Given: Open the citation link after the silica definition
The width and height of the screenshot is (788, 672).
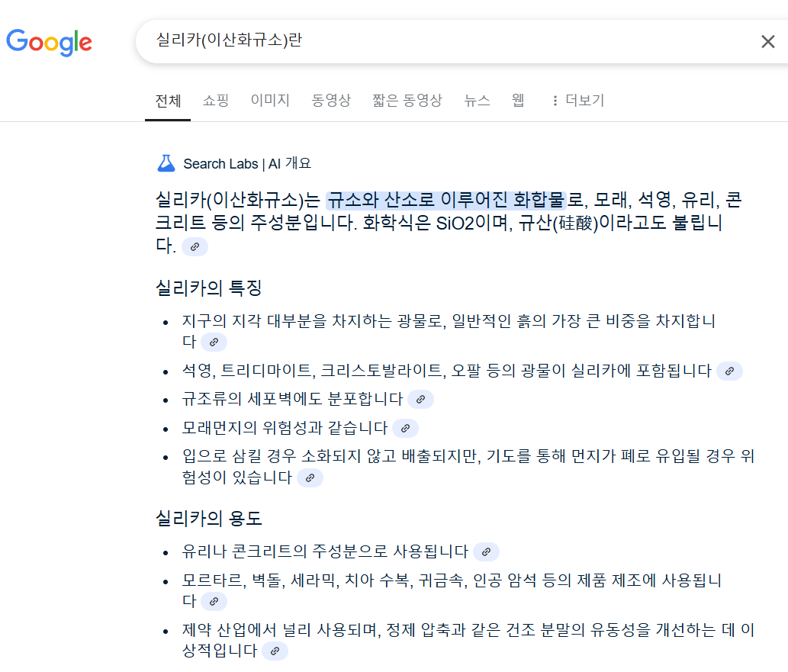Looking at the screenshot, I should pyautogui.click(x=195, y=247).
